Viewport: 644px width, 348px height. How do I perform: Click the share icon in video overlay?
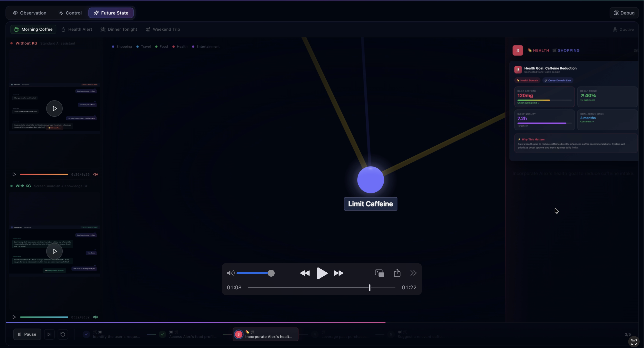(397, 273)
